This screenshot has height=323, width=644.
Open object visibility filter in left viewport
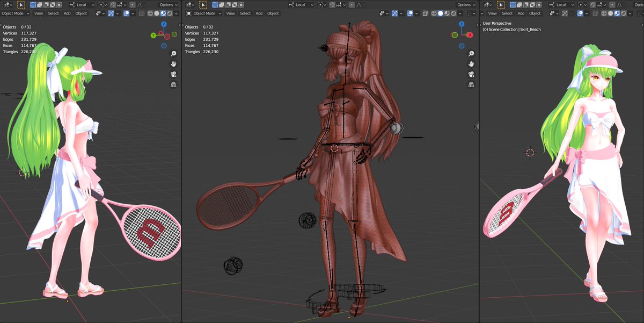pyautogui.click(x=100, y=13)
